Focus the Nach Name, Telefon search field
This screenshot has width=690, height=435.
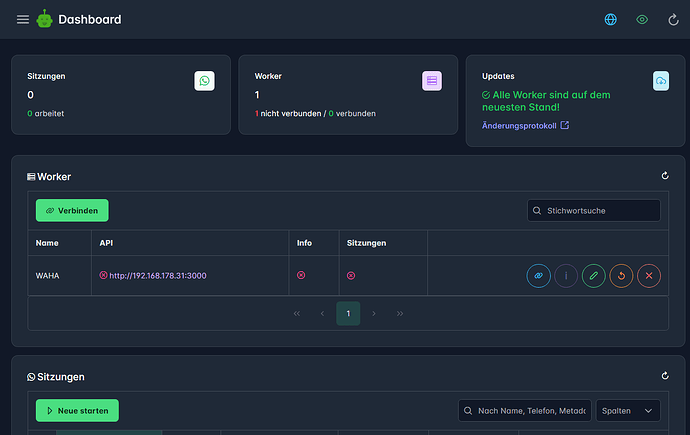tap(525, 411)
